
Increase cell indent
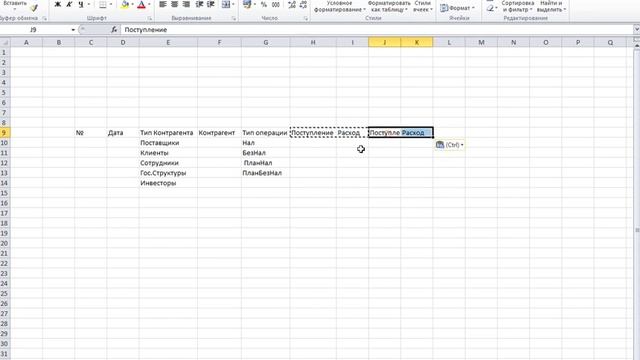tap(211, 4)
